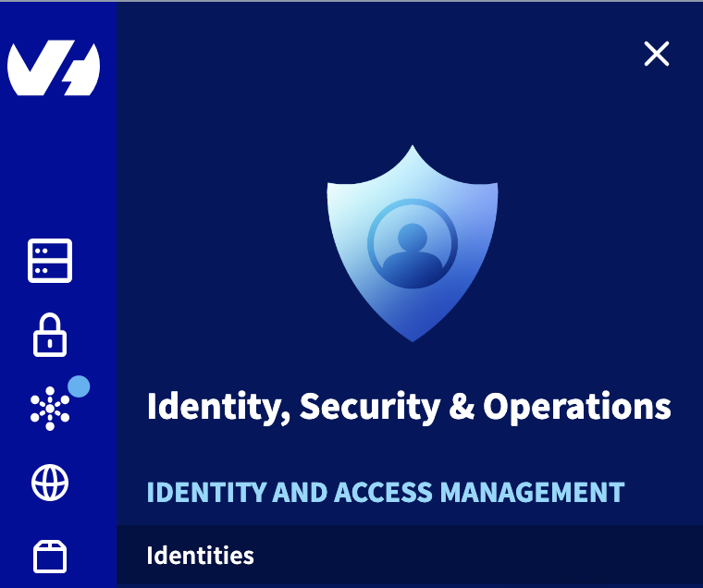The image size is (703, 588).
Task: Click the user silhouette inside the shield
Action: coord(412,251)
